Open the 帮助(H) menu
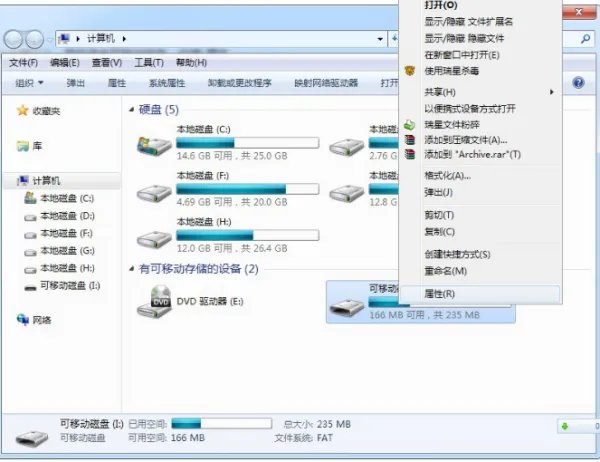This screenshot has width=600, height=462. point(191,63)
